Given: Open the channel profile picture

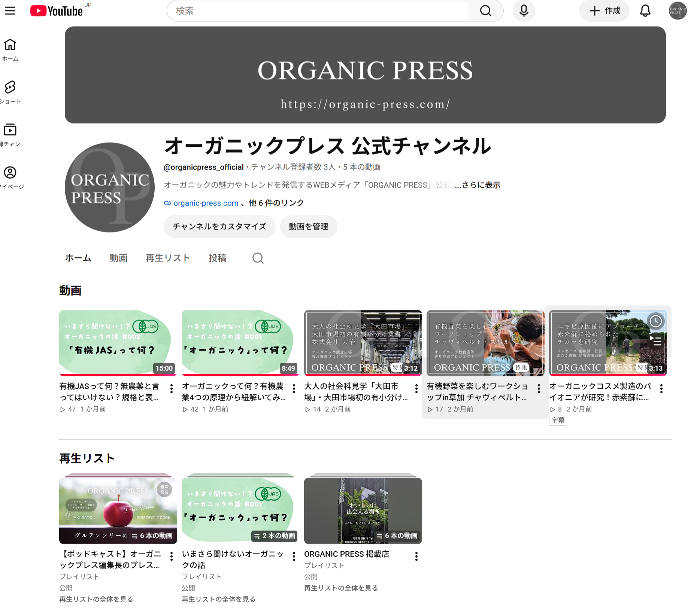Looking at the screenshot, I should 109,187.
